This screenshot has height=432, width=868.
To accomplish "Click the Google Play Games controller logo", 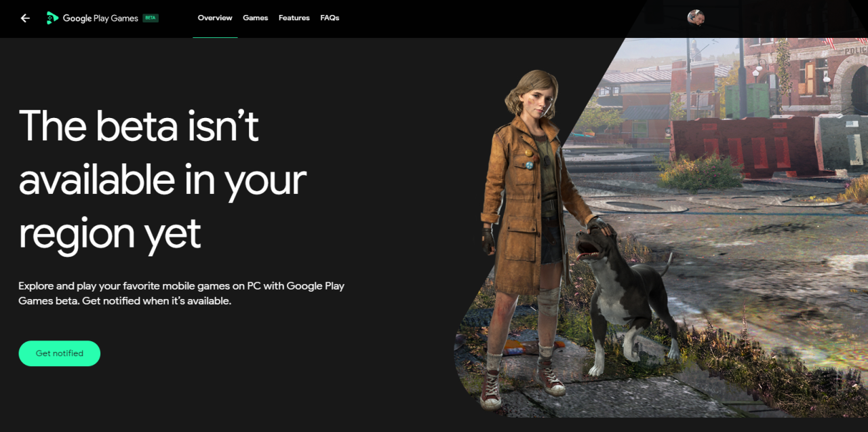I will 52,18.
